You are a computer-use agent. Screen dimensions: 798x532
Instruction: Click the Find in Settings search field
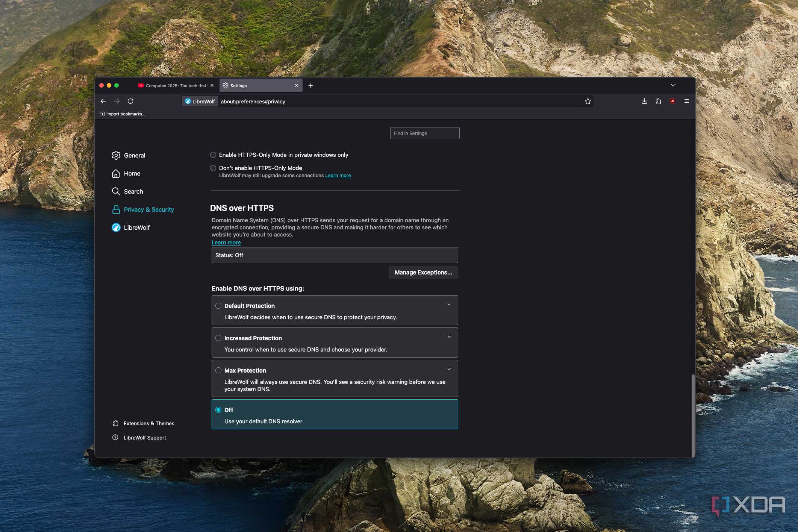425,133
